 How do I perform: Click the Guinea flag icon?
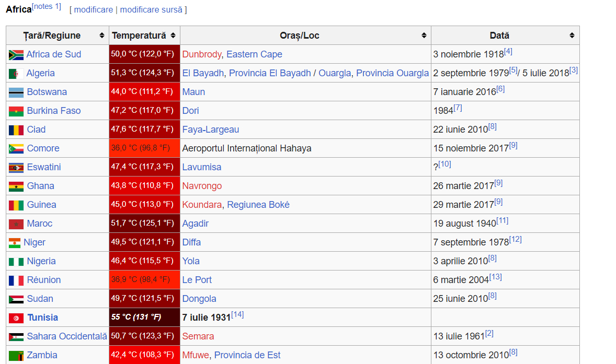pyautogui.click(x=16, y=205)
